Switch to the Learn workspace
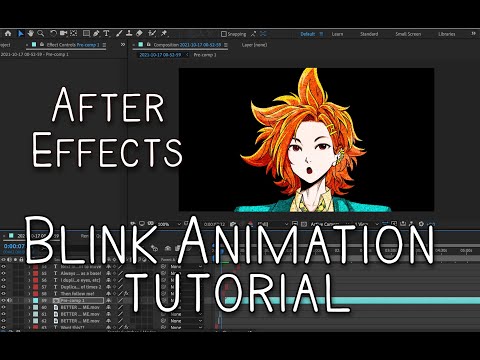Screen dimensions: 480x360 pyautogui.click(x=337, y=34)
